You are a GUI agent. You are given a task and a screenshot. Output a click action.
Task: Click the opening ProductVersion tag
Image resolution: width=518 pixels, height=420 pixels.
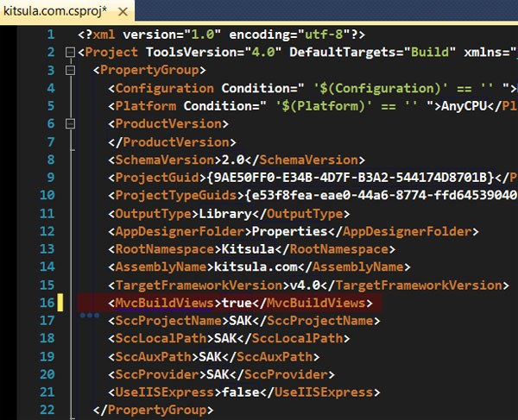point(168,123)
